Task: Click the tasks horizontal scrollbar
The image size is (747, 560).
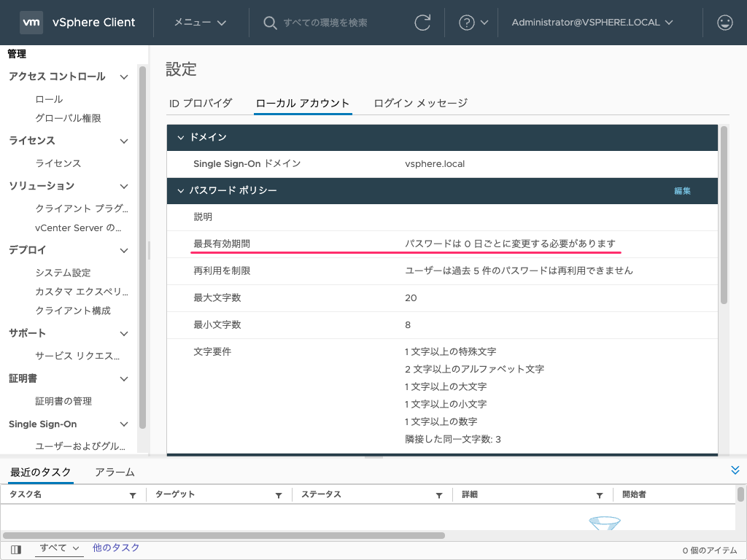Action: click(x=224, y=535)
